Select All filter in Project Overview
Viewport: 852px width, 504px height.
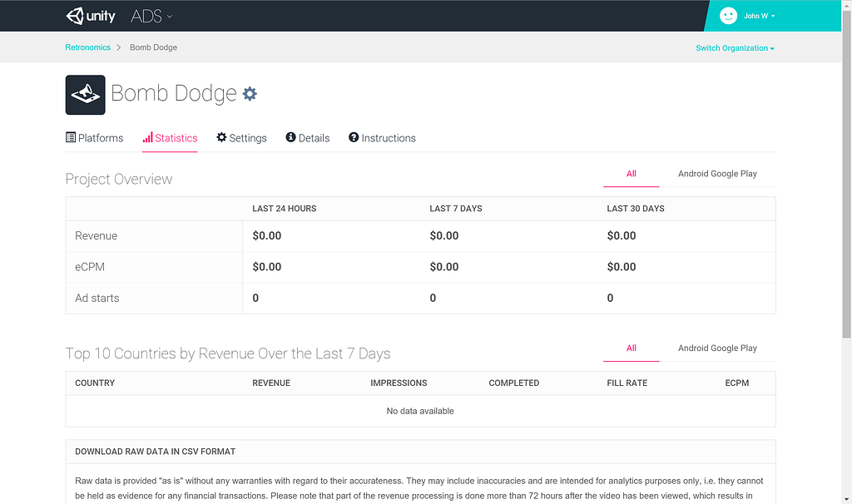631,174
